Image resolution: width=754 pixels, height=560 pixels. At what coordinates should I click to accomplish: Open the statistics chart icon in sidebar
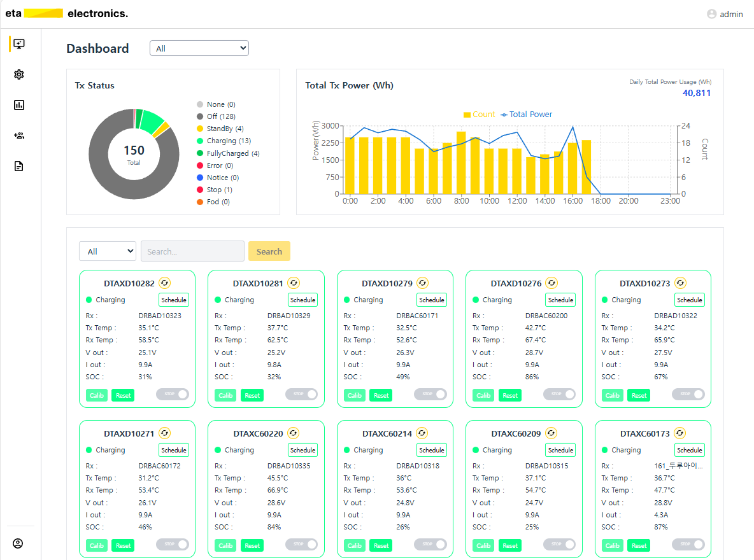click(x=19, y=105)
